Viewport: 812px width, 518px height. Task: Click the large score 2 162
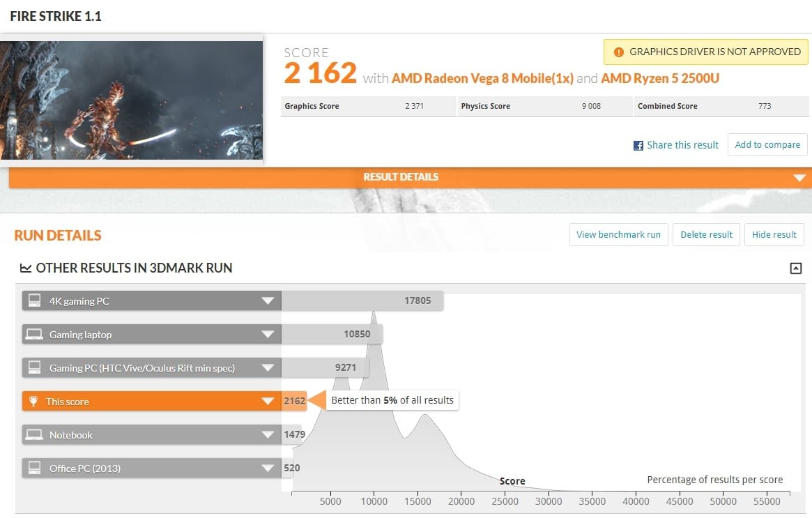(x=321, y=73)
